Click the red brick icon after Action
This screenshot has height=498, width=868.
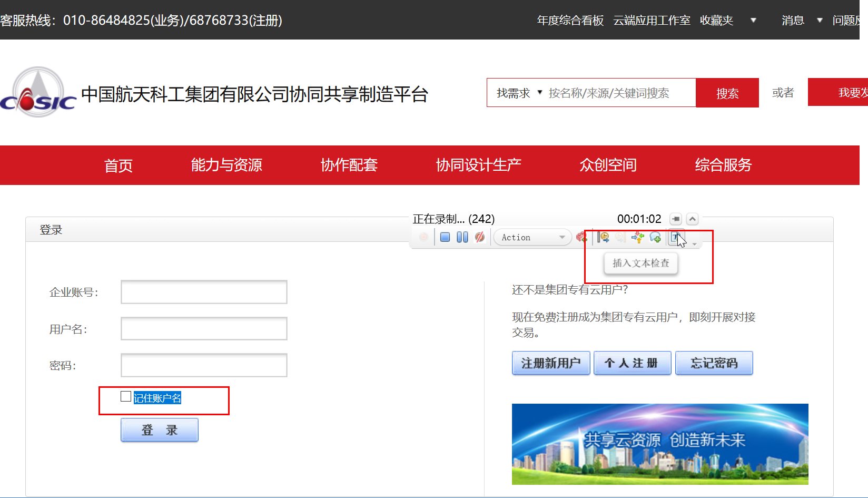click(x=581, y=237)
